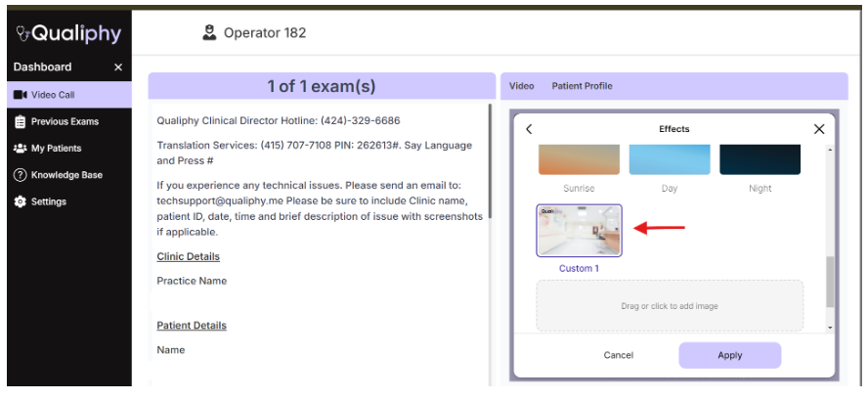Viewport: 868px width, 399px height.
Task: Go back using Effects panel arrow
Action: 529,129
